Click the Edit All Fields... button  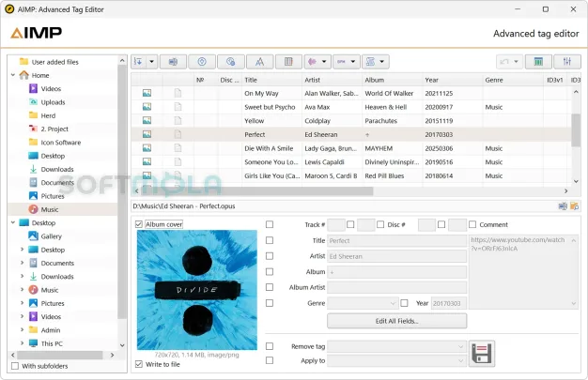[396, 321]
